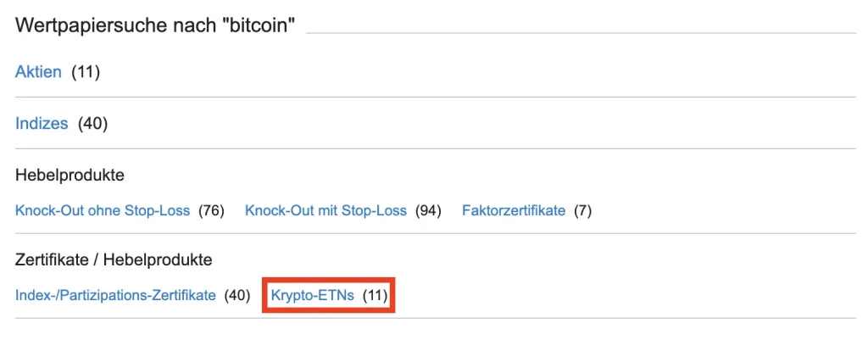The width and height of the screenshot is (868, 340).
Task: Click the (7) count beside Faktorzertifikate
Action: 582,210
